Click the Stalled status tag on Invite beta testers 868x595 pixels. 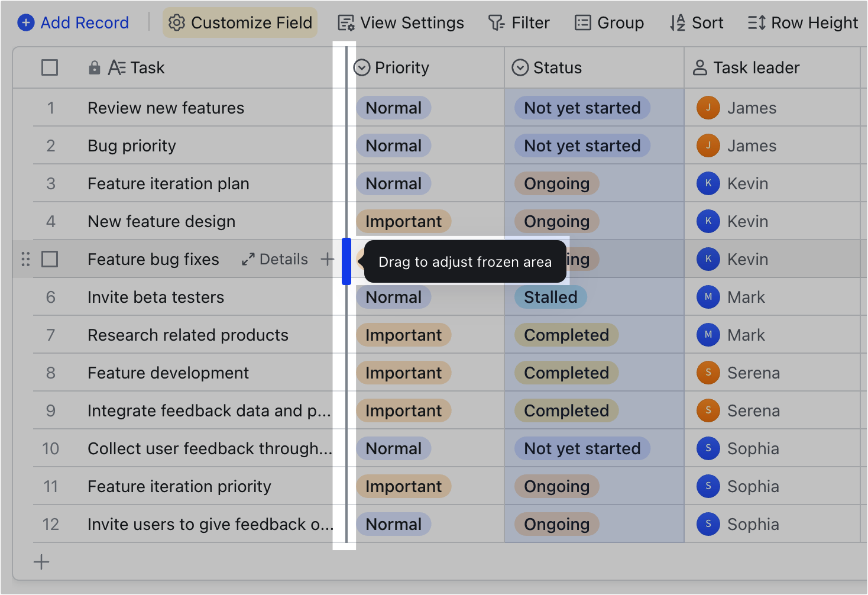click(550, 297)
